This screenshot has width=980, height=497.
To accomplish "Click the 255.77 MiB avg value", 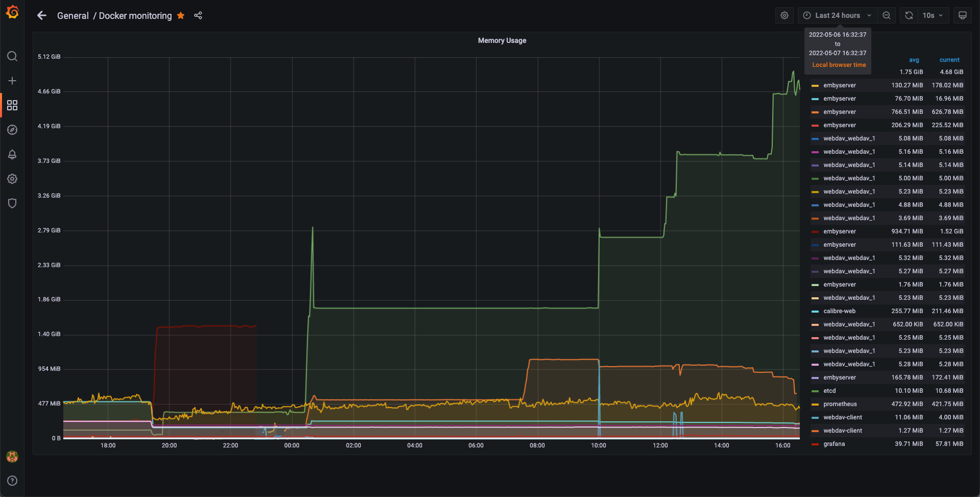I will pyautogui.click(x=907, y=311).
